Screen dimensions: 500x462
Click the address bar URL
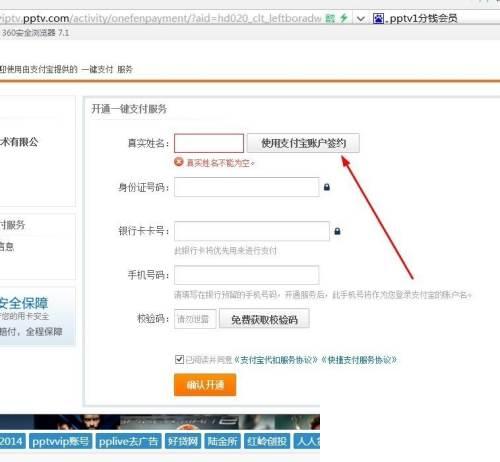tap(161, 18)
